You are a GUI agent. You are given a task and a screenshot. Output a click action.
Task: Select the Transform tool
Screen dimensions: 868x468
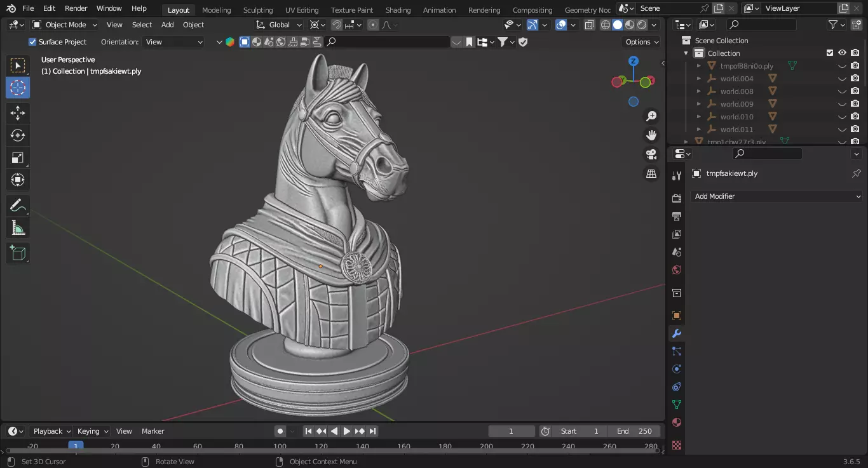pyautogui.click(x=18, y=180)
